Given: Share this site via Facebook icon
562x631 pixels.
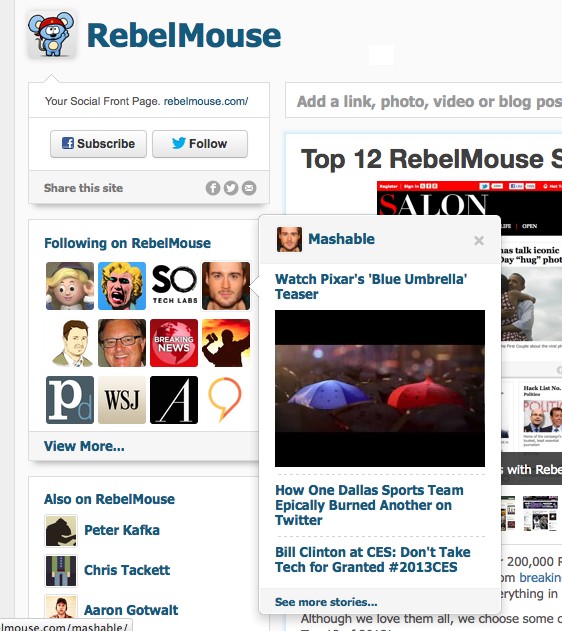Looking at the screenshot, I should (x=213, y=188).
